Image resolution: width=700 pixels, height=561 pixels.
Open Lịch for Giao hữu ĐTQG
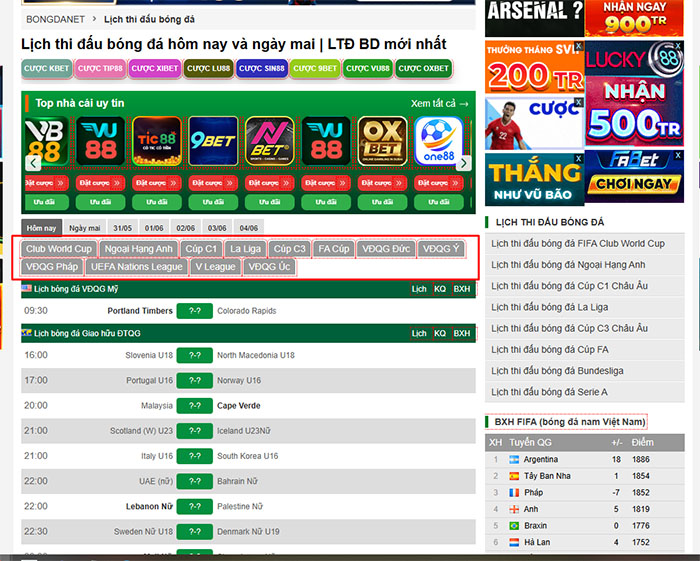(x=419, y=333)
